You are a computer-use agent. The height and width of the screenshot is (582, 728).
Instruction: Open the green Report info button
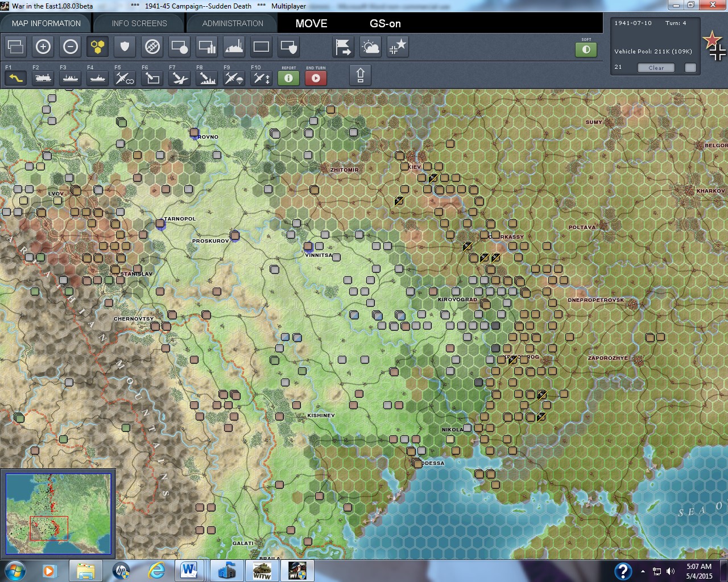pyautogui.click(x=289, y=78)
